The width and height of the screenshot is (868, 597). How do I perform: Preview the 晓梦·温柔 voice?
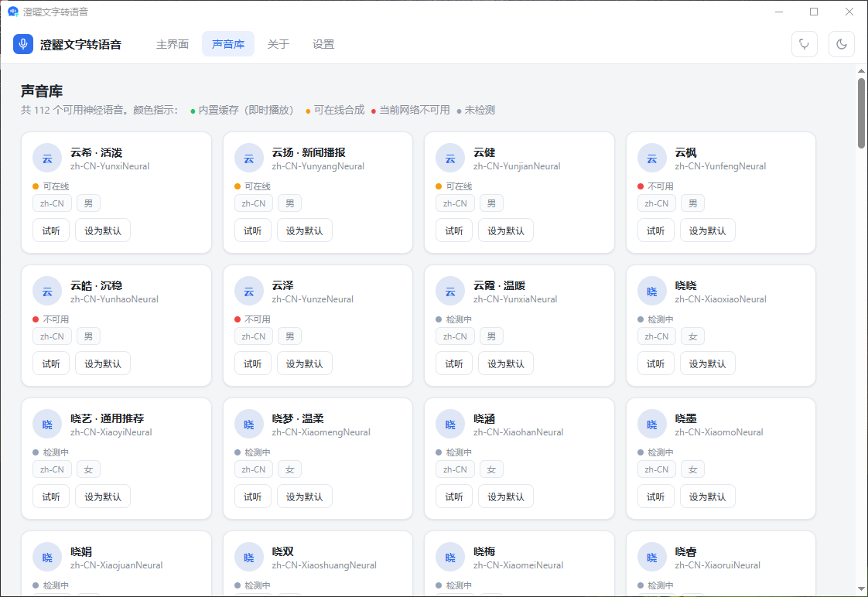tap(252, 496)
